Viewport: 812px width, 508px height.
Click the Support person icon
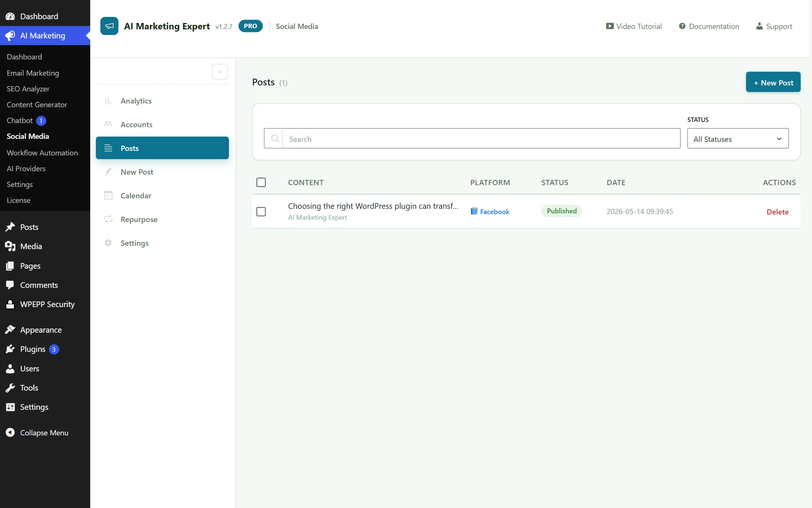point(759,26)
